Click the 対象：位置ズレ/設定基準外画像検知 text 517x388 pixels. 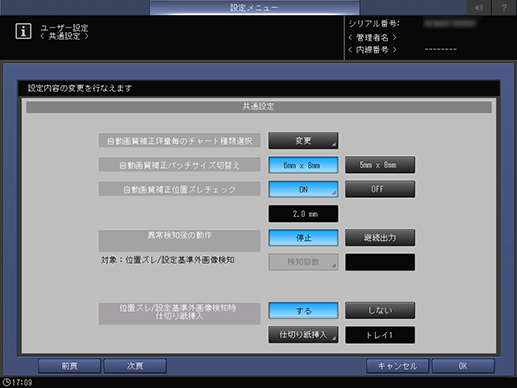[x=167, y=260]
